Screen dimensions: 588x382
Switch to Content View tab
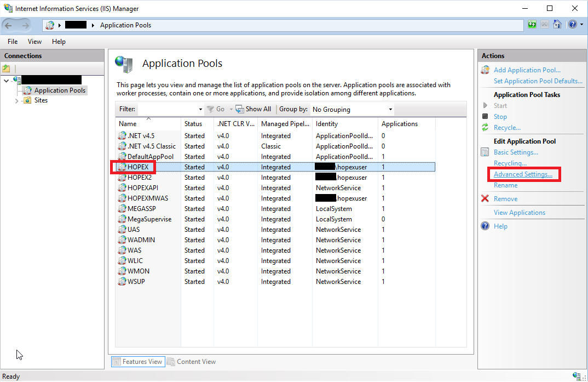point(192,362)
